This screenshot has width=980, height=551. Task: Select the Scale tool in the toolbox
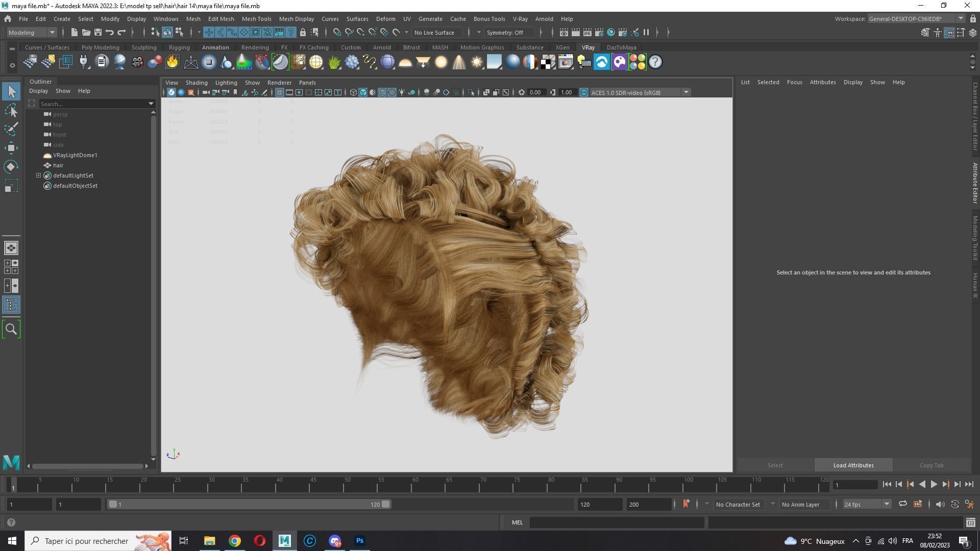coord(11,186)
